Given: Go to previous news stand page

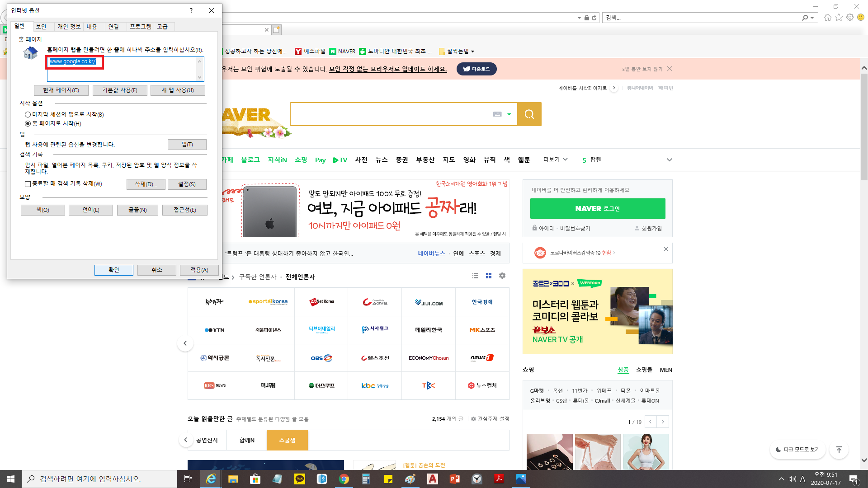Looking at the screenshot, I should 185,343.
